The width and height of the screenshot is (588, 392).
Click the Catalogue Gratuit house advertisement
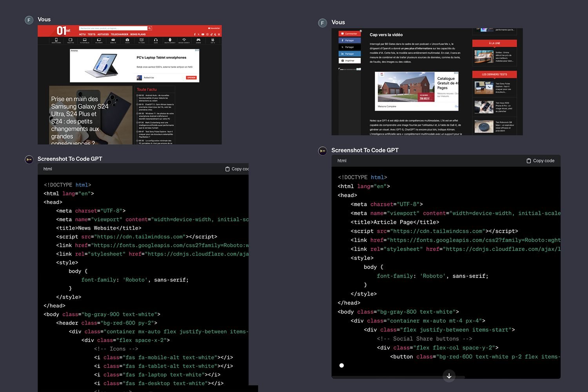pyautogui.click(x=417, y=91)
